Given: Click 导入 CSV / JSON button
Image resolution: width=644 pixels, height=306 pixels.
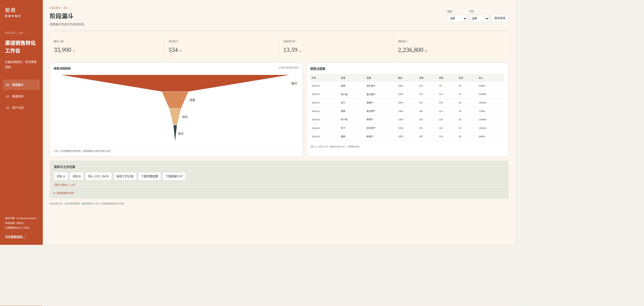Looking at the screenshot, I should (98, 176).
